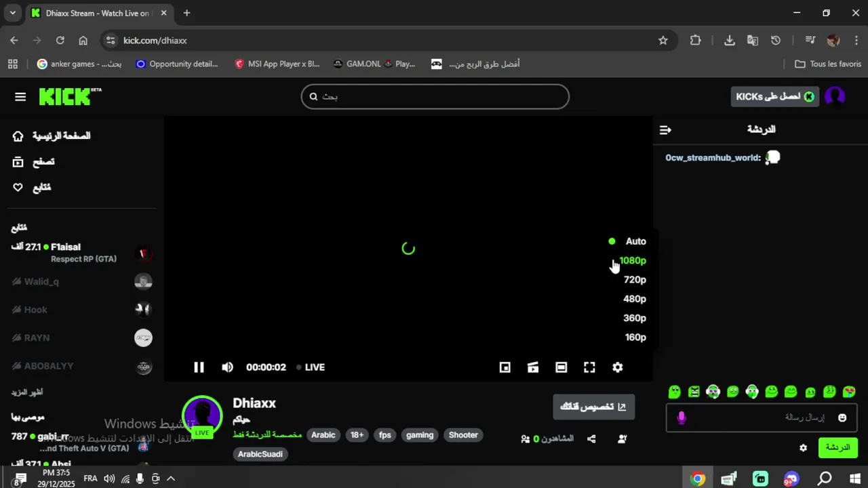The image size is (868, 488).
Task: Enable mini player mode
Action: pyautogui.click(x=505, y=367)
